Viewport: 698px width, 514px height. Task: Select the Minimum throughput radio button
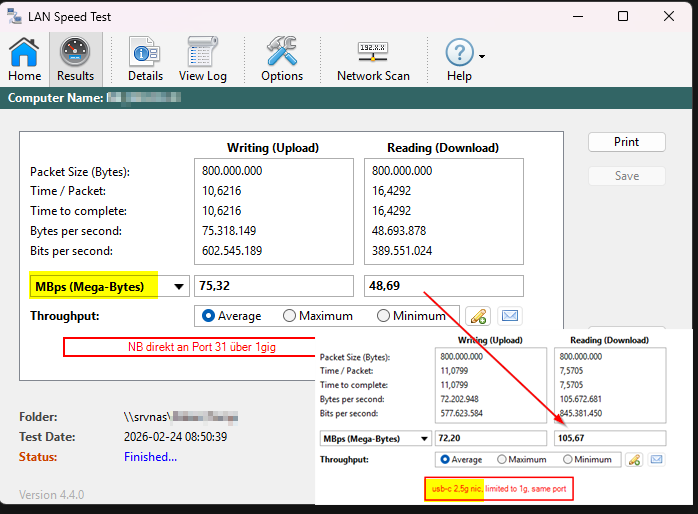383,316
